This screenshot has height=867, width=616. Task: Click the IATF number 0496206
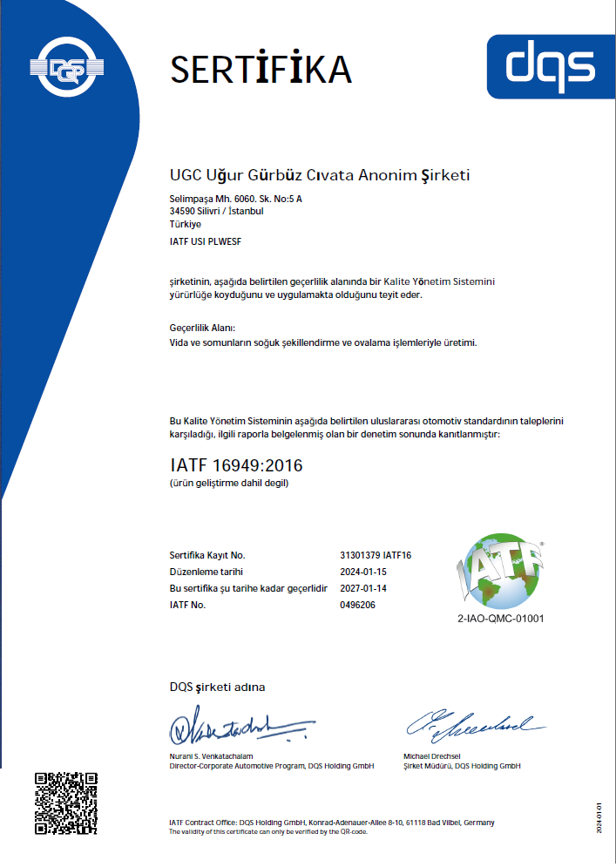point(357,605)
